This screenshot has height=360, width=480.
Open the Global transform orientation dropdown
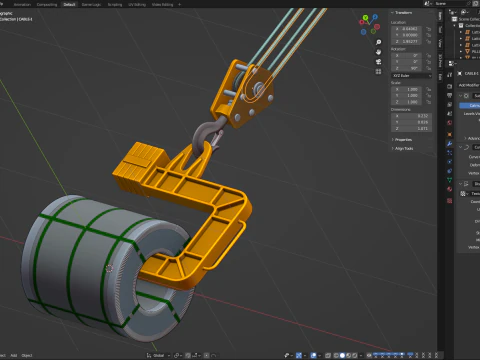(158, 355)
